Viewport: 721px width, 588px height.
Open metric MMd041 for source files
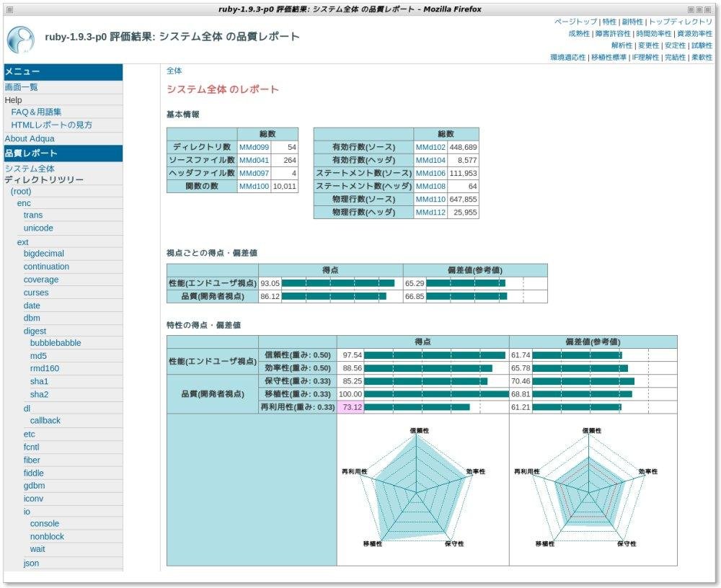point(254,160)
